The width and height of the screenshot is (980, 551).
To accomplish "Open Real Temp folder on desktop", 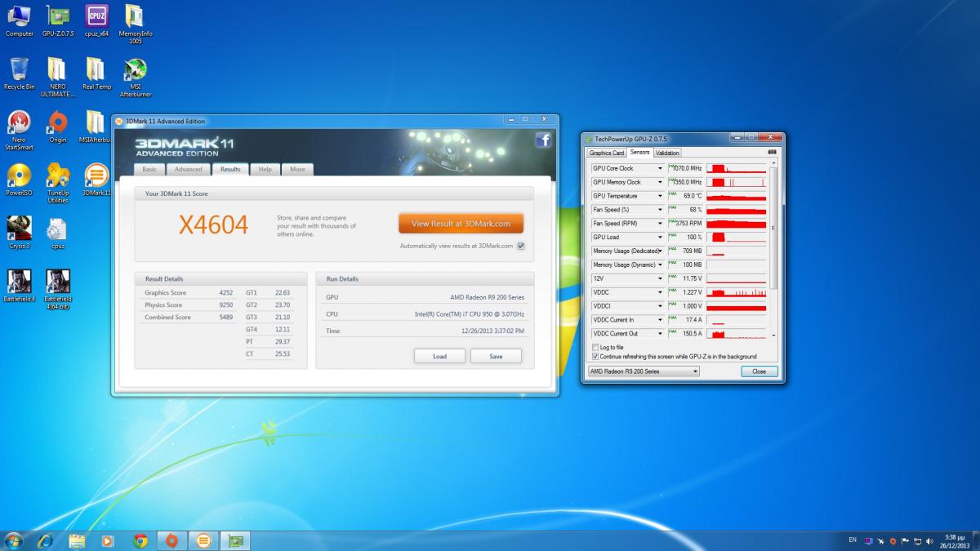I will point(96,70).
